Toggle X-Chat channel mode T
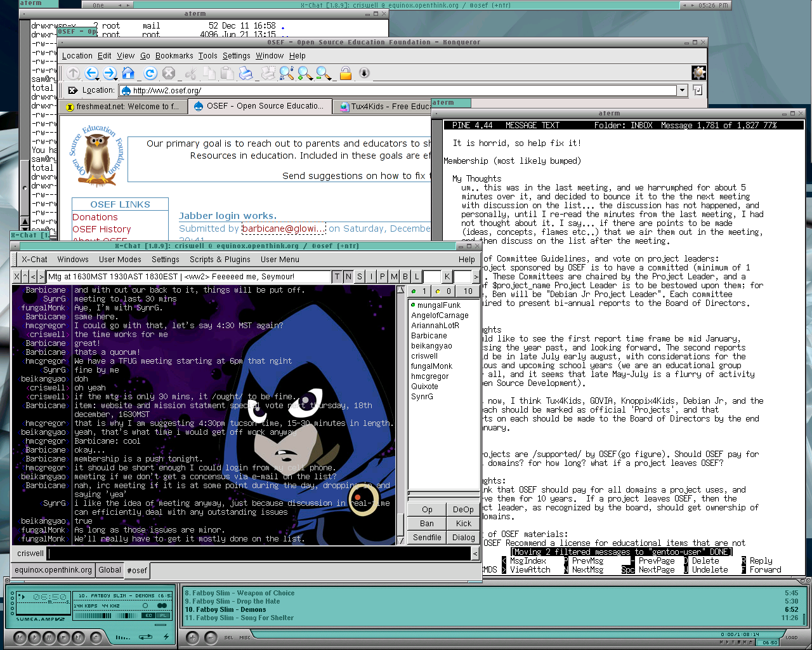Image resolution: width=812 pixels, height=650 pixels. pyautogui.click(x=337, y=276)
